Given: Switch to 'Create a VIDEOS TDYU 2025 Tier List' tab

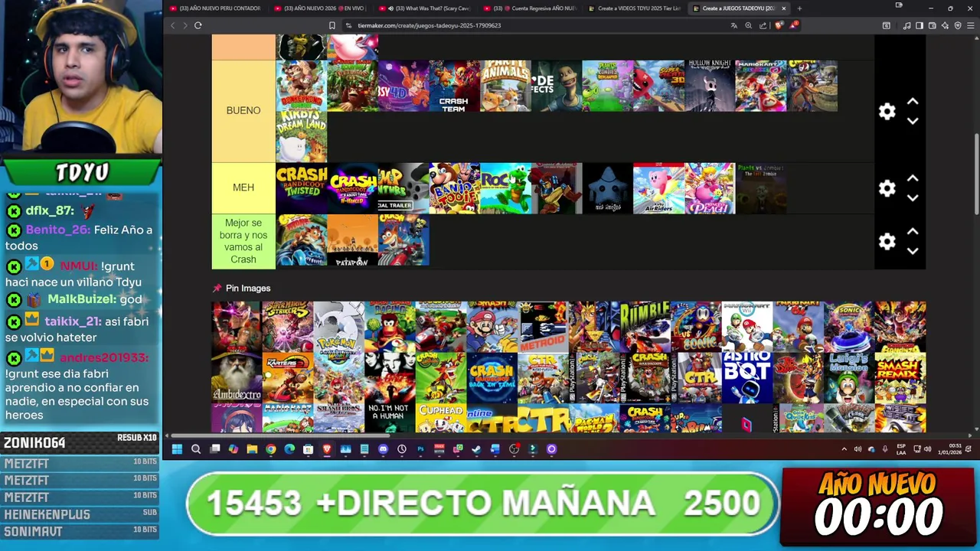Looking at the screenshot, I should point(634,8).
